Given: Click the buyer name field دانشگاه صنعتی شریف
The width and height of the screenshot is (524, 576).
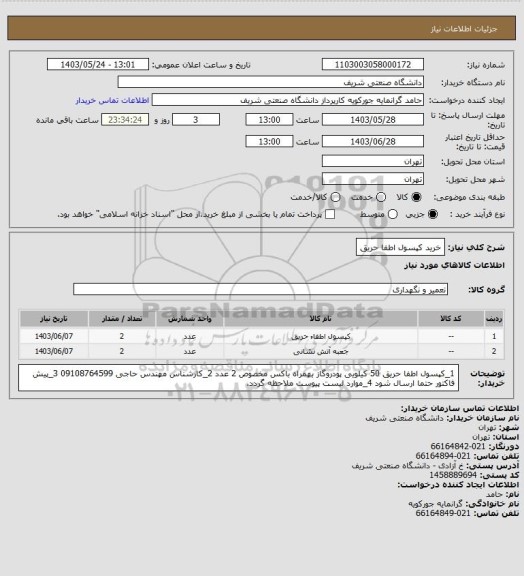Looking at the screenshot, I should click(270, 82).
